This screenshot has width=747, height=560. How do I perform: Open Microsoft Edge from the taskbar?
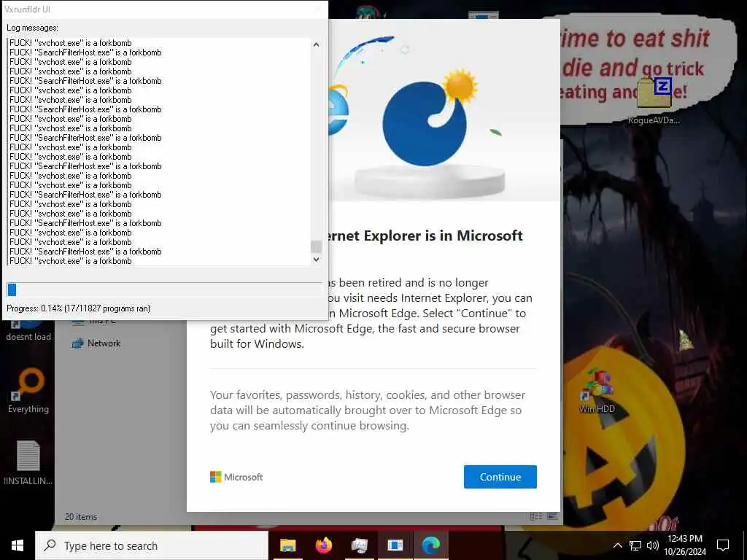coord(430,545)
